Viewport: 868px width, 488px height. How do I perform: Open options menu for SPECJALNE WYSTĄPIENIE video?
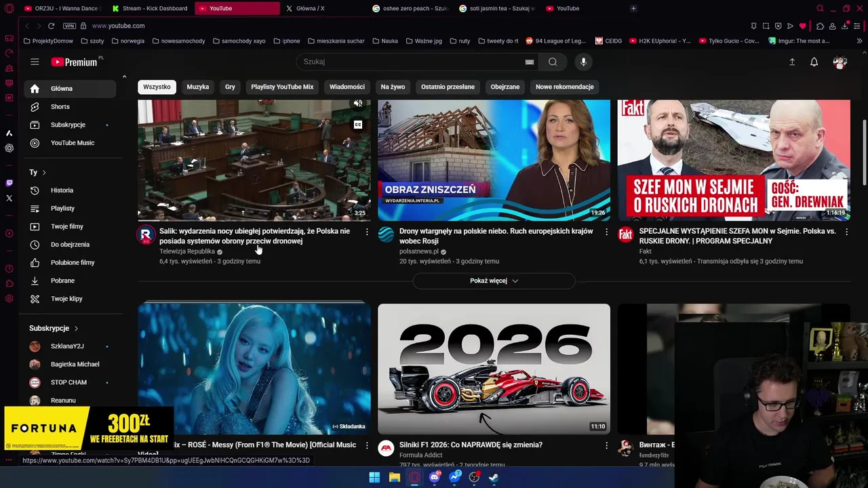tap(846, 232)
